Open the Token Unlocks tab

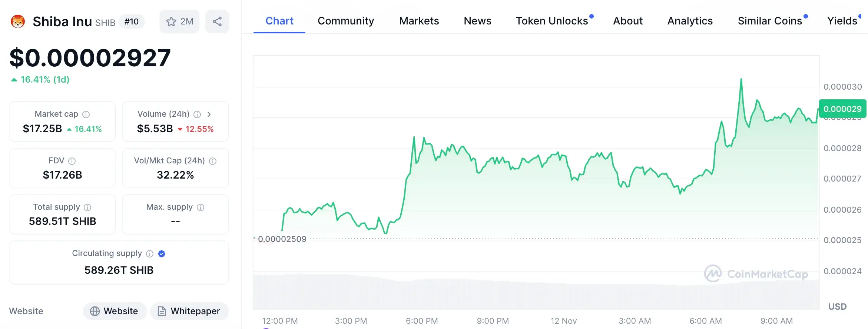552,21
